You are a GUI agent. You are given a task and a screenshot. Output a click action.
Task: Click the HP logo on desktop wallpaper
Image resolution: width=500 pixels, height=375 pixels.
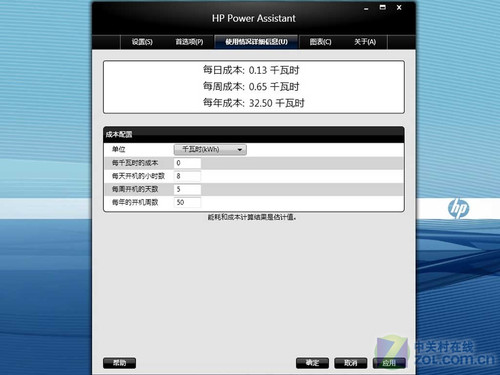459,208
